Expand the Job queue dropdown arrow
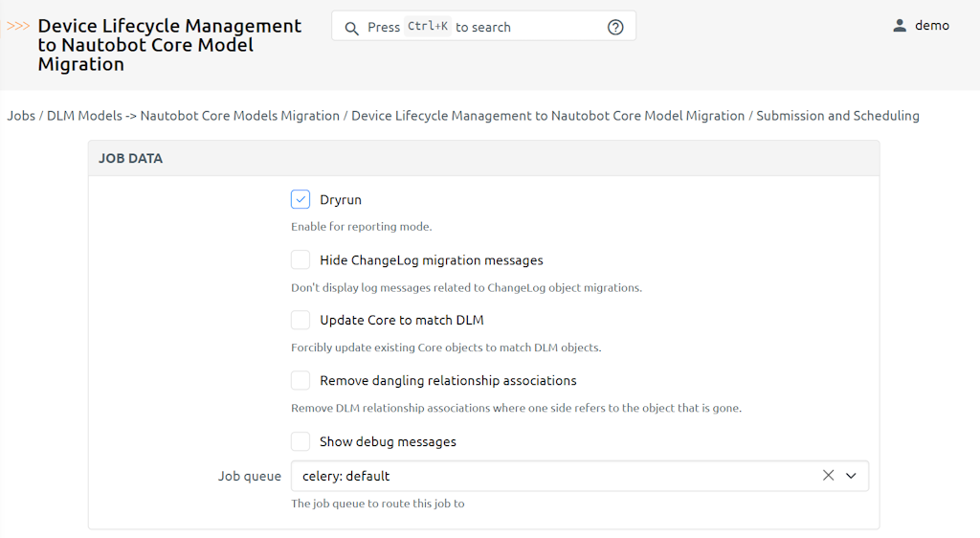The image size is (980, 538). coord(851,476)
